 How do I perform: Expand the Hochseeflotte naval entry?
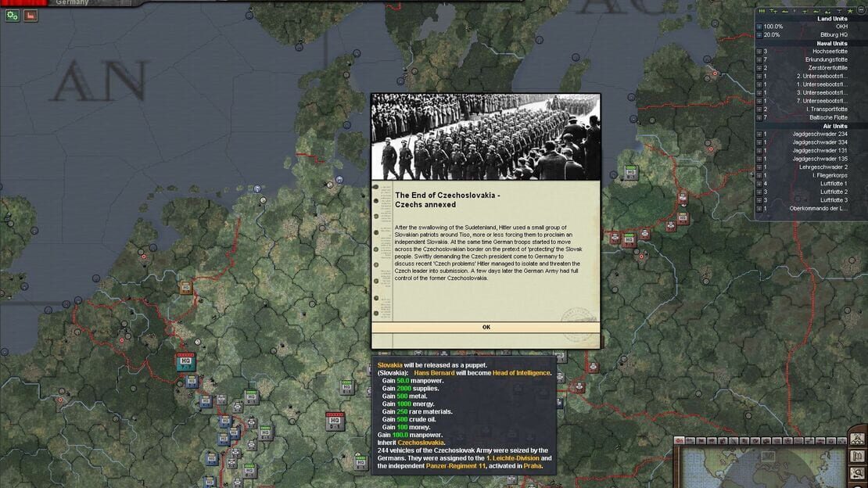(759, 52)
